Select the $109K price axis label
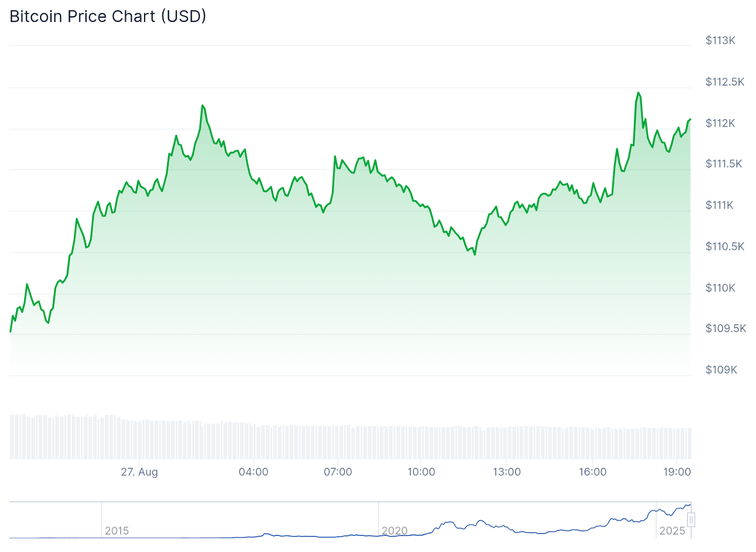The image size is (756, 552). [721, 370]
